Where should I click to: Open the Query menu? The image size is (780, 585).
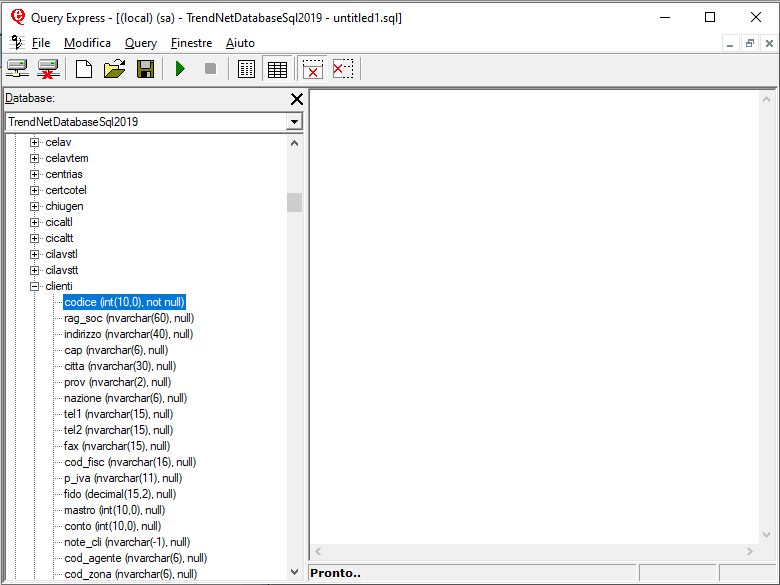(141, 43)
